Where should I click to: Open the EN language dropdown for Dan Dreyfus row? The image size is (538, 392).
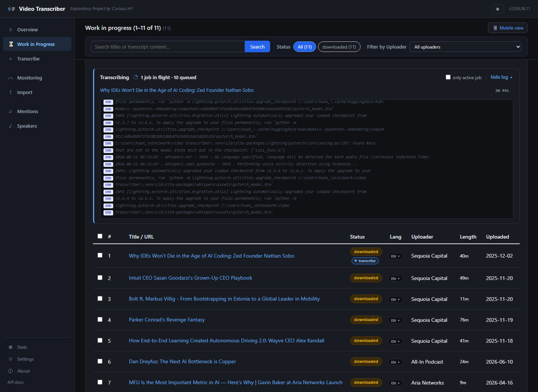pos(396,362)
